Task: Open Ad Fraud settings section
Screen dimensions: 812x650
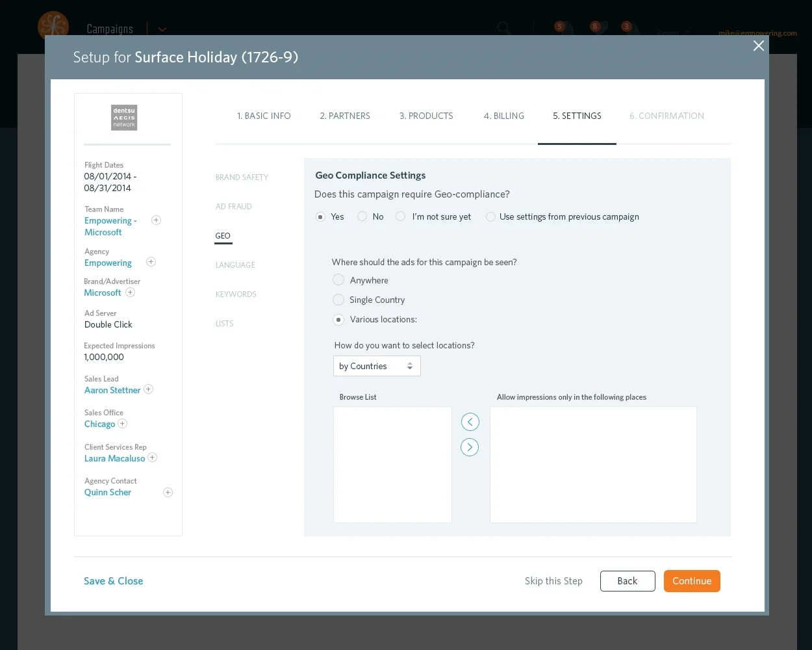Action: (234, 207)
